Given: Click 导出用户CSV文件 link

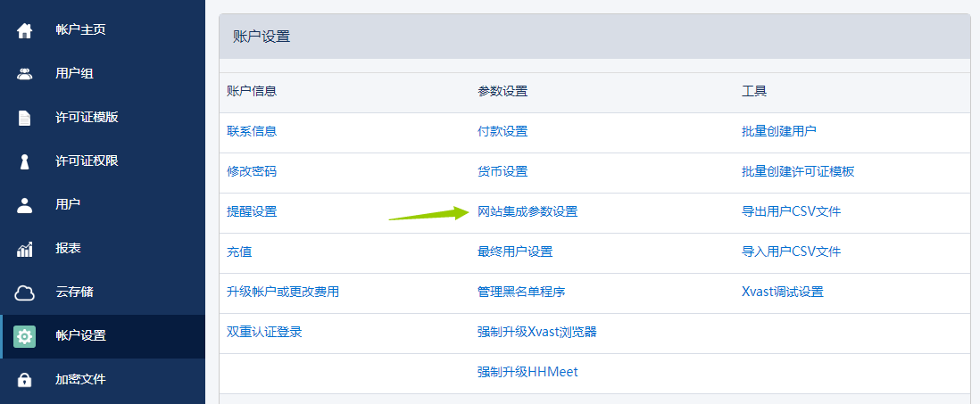Looking at the screenshot, I should click(x=791, y=212).
